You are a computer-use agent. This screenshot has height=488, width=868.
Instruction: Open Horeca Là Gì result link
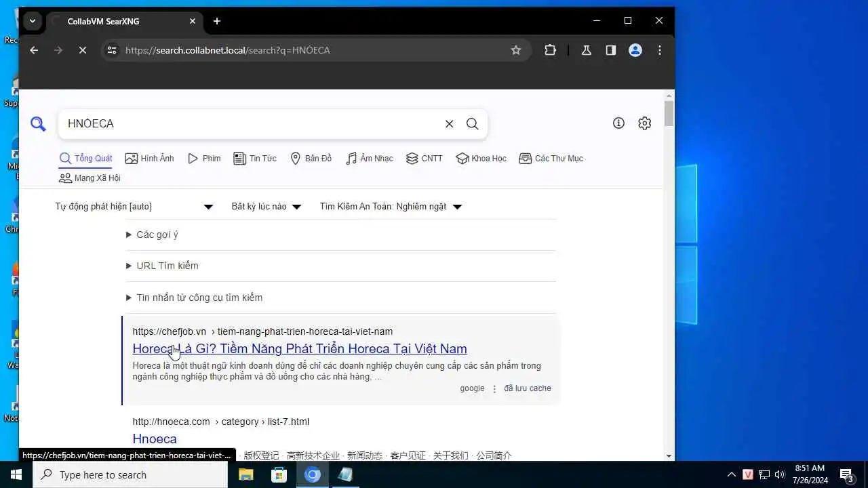300,349
